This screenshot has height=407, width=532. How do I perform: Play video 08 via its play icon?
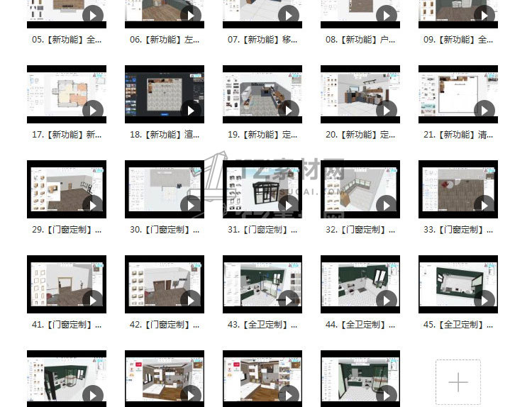point(387,16)
